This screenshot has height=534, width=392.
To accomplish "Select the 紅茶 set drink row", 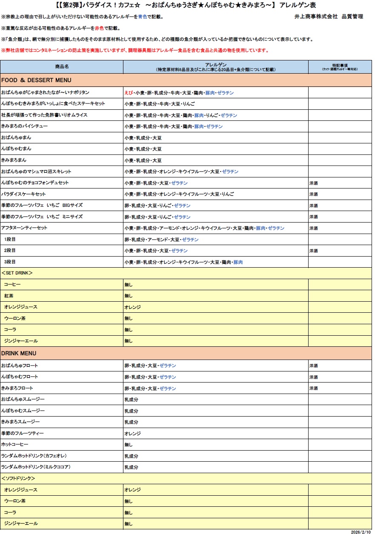I will (x=9, y=296).
